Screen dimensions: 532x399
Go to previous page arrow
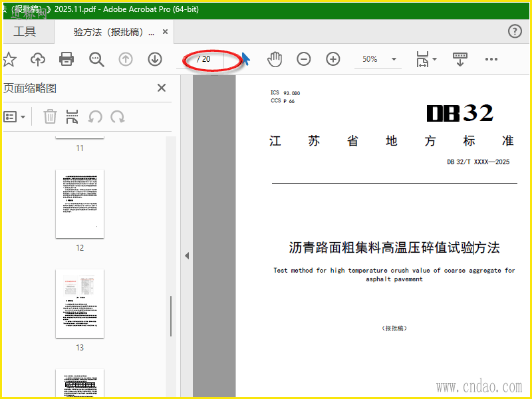pos(126,59)
